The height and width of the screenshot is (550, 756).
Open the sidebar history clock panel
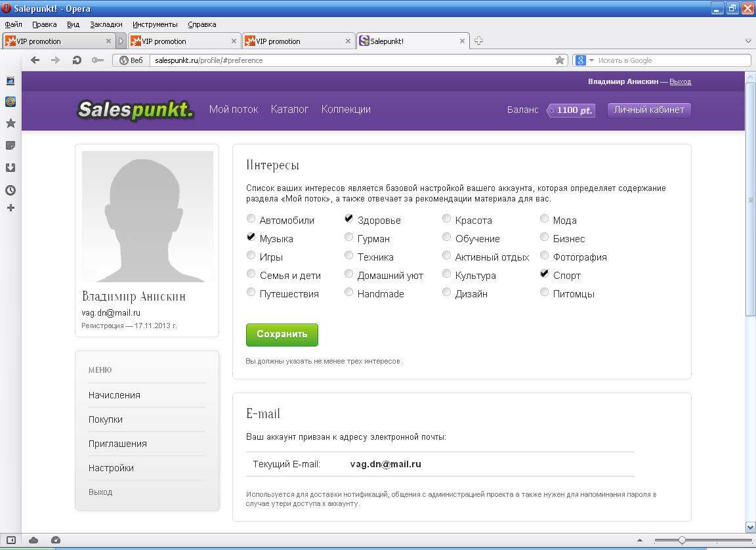[10, 190]
